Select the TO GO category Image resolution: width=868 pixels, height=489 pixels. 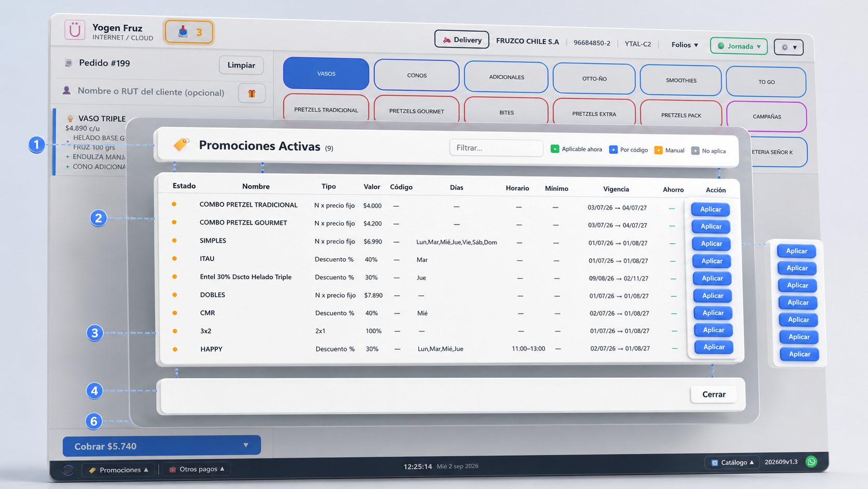(x=766, y=82)
